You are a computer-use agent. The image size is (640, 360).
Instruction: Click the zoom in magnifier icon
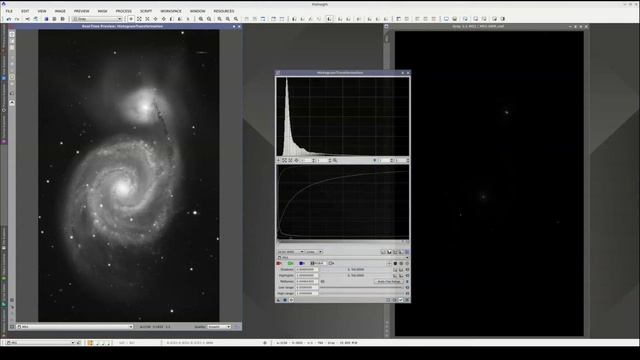tap(201, 19)
